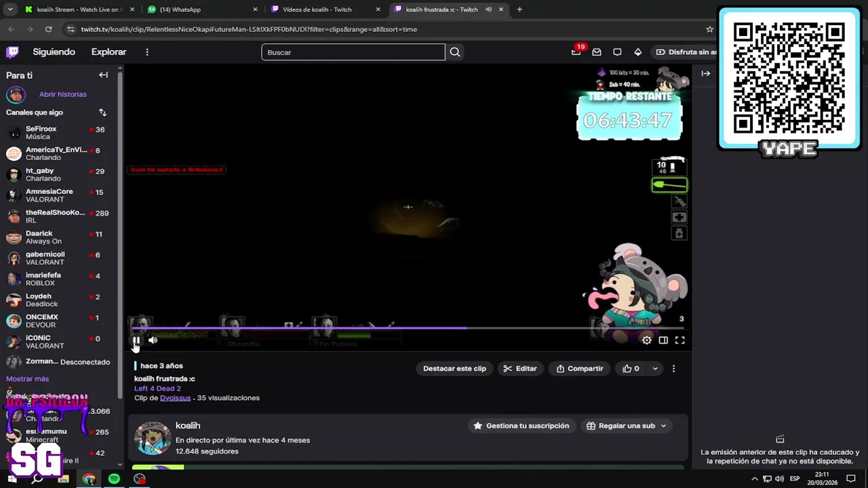Open the three-dot more menu in Twitch header
Image resolution: width=868 pixels, height=488 pixels.
click(147, 52)
